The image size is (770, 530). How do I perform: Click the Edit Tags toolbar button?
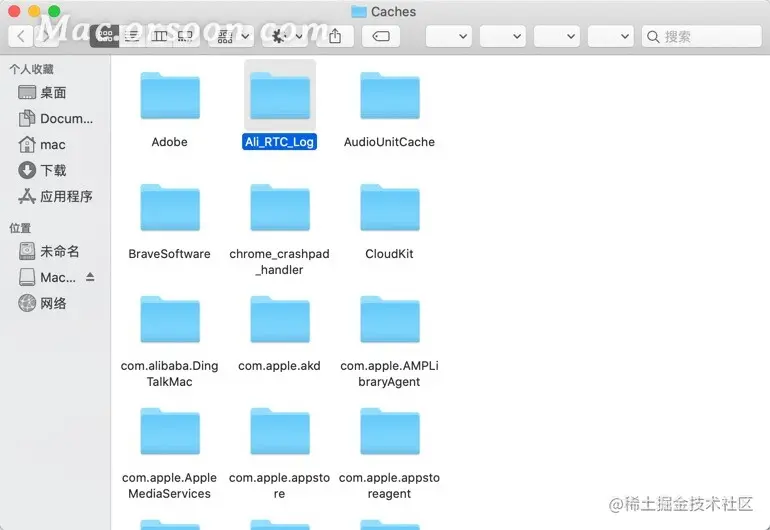pyautogui.click(x=381, y=36)
